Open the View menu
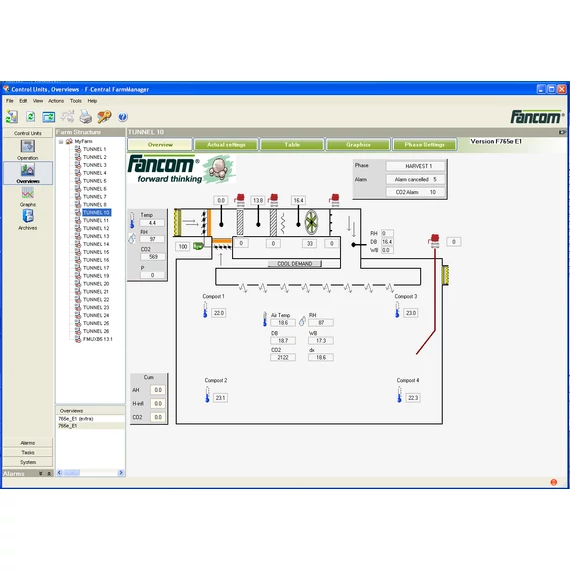This screenshot has height=570, width=570. tap(38, 101)
